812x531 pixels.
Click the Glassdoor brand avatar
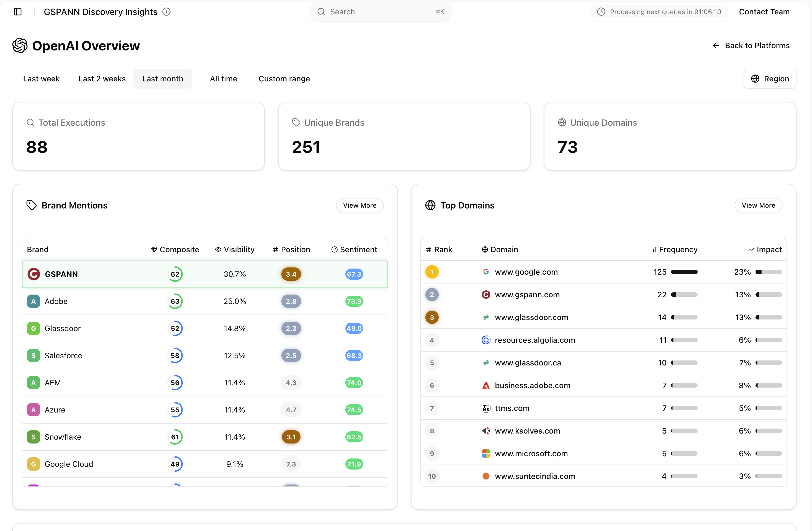(x=34, y=328)
